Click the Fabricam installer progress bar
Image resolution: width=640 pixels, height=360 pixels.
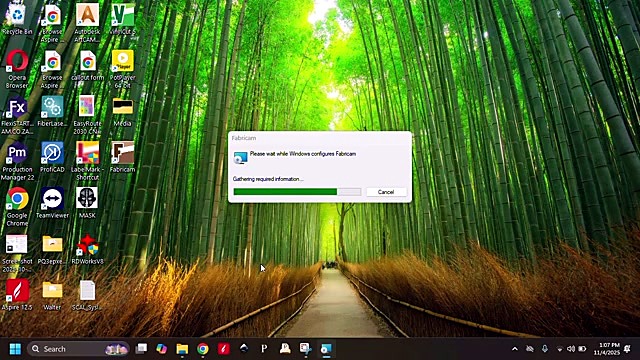[x=297, y=192]
